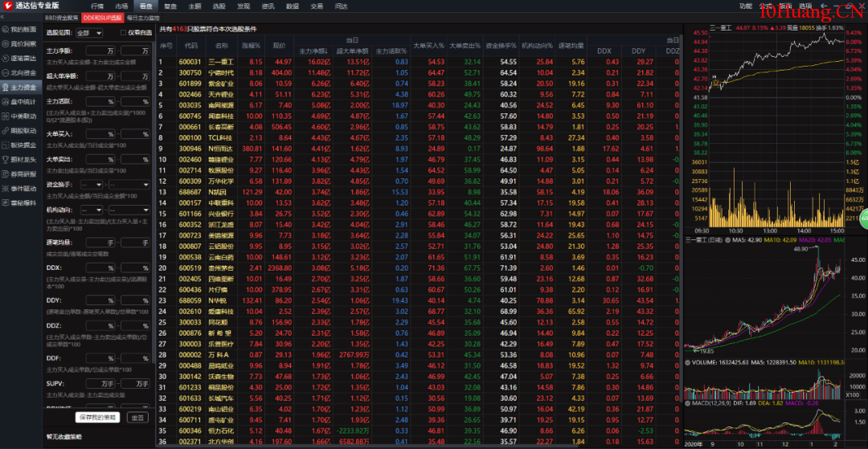The height and width of the screenshot is (449, 868).
Task: Open first 机构动向 operator dropdown
Action: click(x=92, y=210)
